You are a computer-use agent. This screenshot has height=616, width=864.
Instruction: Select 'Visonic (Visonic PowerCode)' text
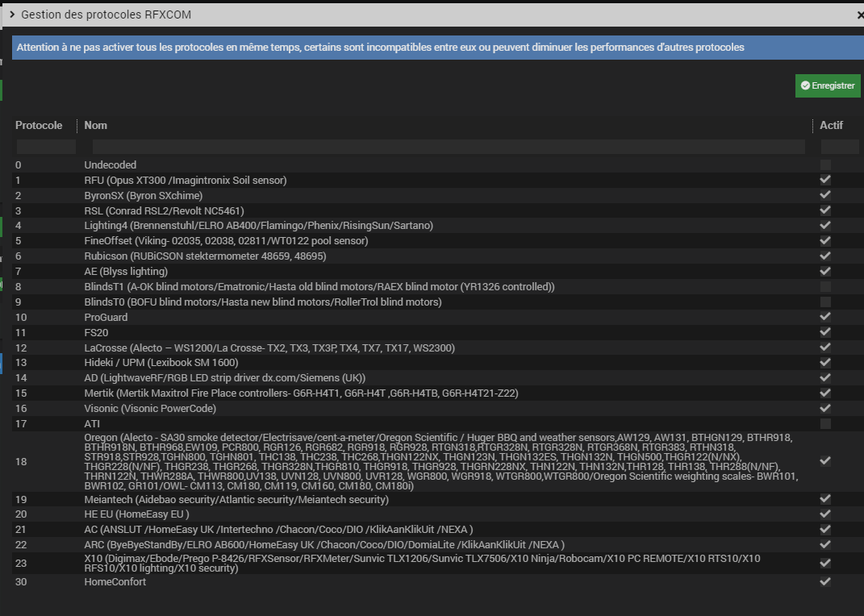[x=150, y=409]
